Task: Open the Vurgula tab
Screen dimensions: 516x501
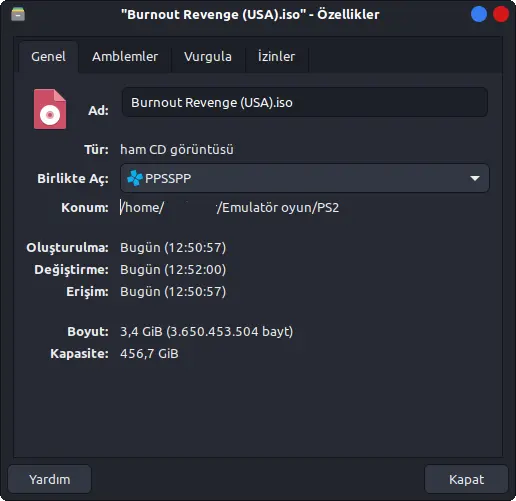Action: 208,57
